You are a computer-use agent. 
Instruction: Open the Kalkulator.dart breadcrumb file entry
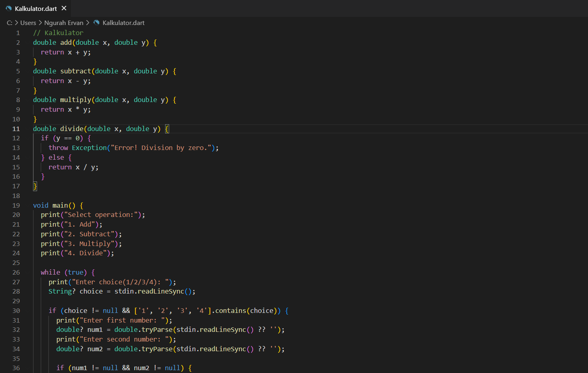pyautogui.click(x=123, y=23)
